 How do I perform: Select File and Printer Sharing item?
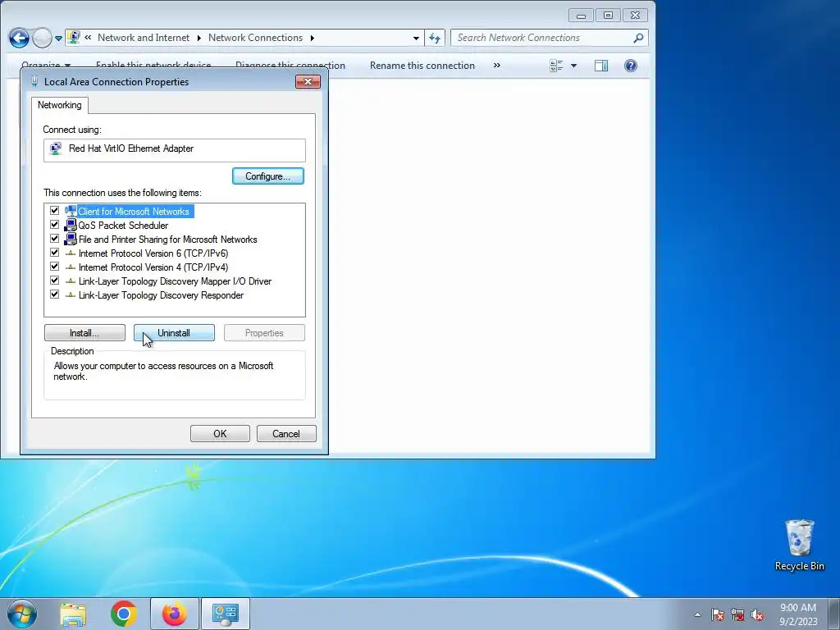click(x=167, y=240)
